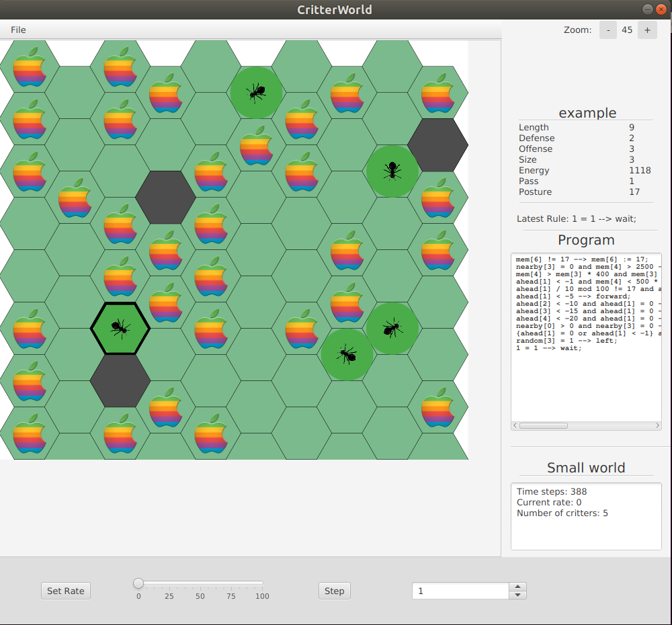
Task: Click the rock hex below the selected critter
Action: click(x=120, y=380)
